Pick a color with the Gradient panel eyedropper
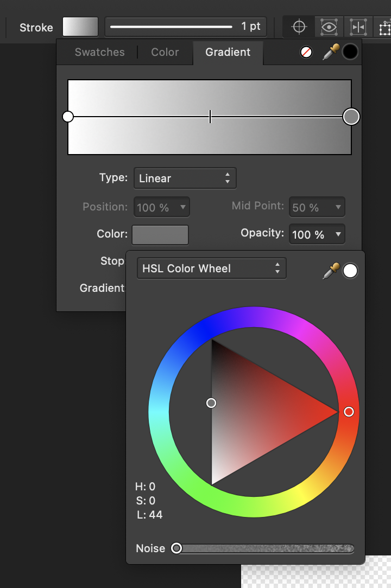 pyautogui.click(x=331, y=52)
